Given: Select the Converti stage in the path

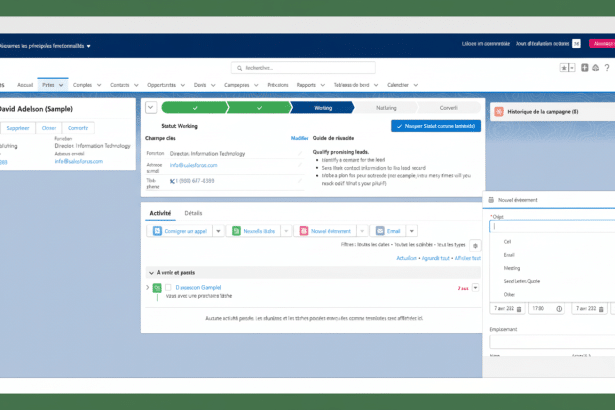Looking at the screenshot, I should (448, 108).
